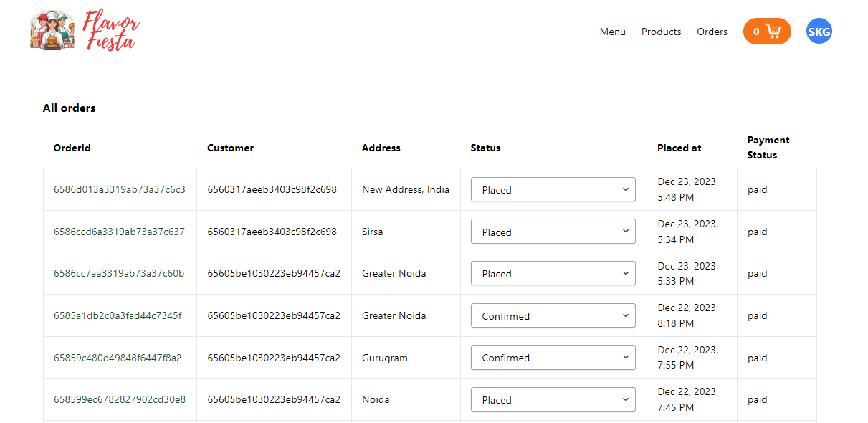Viewport: 868px width, 423px height.
Task: Open status dropdown for order 6586d013a3319ab73a37c6c3
Action: tap(553, 190)
